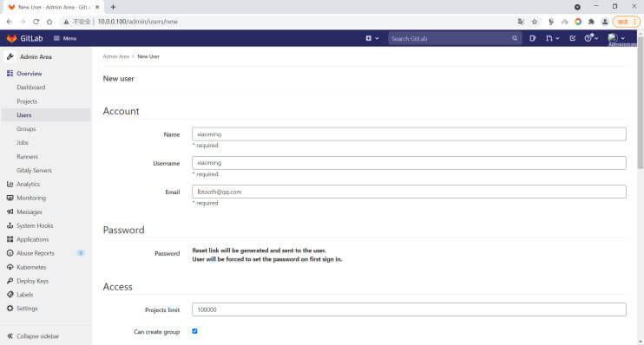Click the Abuse Reports icon
Viewport: 644px width, 345px height.
click(10, 253)
